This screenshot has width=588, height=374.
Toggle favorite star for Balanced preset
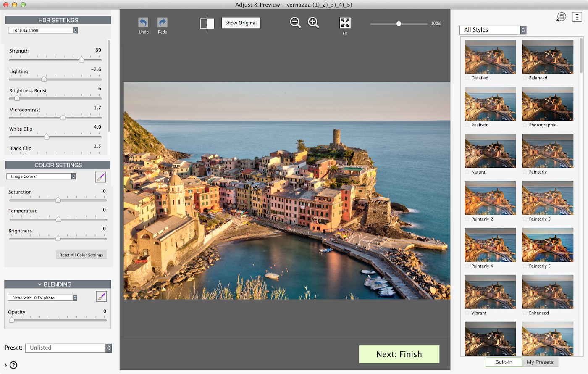(525, 78)
